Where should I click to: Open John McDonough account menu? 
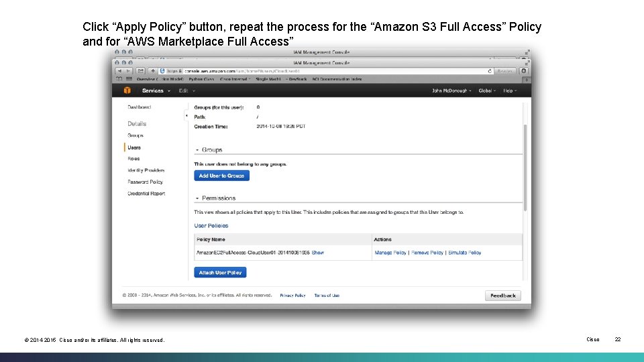point(451,90)
